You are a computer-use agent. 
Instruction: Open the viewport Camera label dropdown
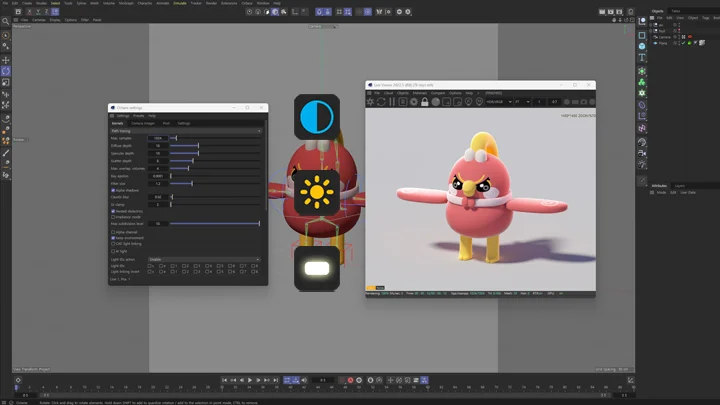[x=322, y=27]
